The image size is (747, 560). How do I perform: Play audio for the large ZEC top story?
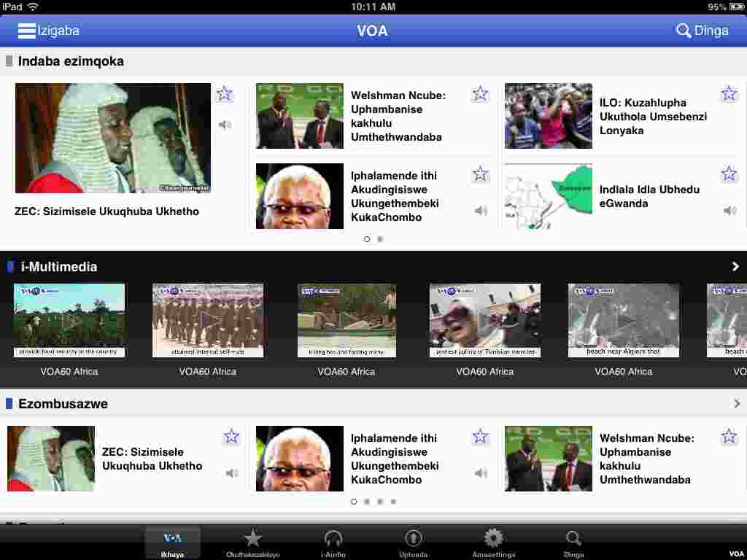(225, 125)
